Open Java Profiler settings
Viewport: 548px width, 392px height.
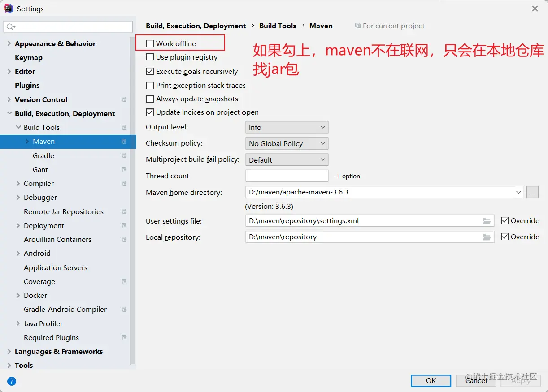[43, 323]
